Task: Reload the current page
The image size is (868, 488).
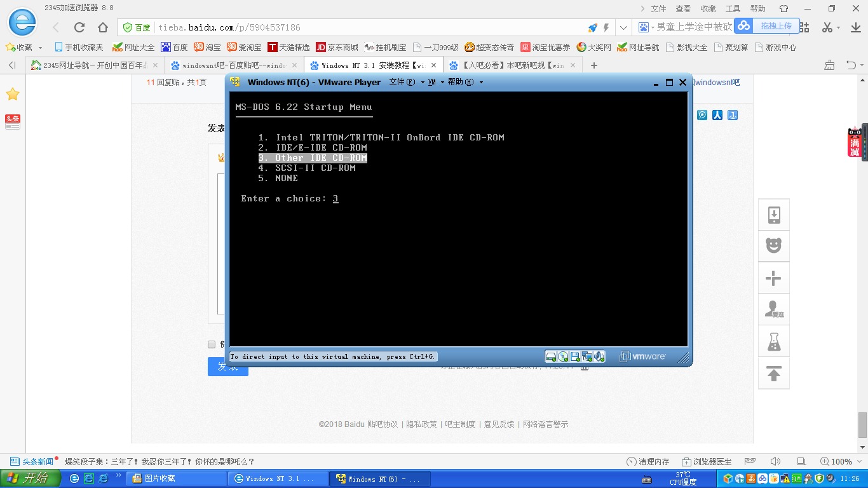Action: [79, 27]
